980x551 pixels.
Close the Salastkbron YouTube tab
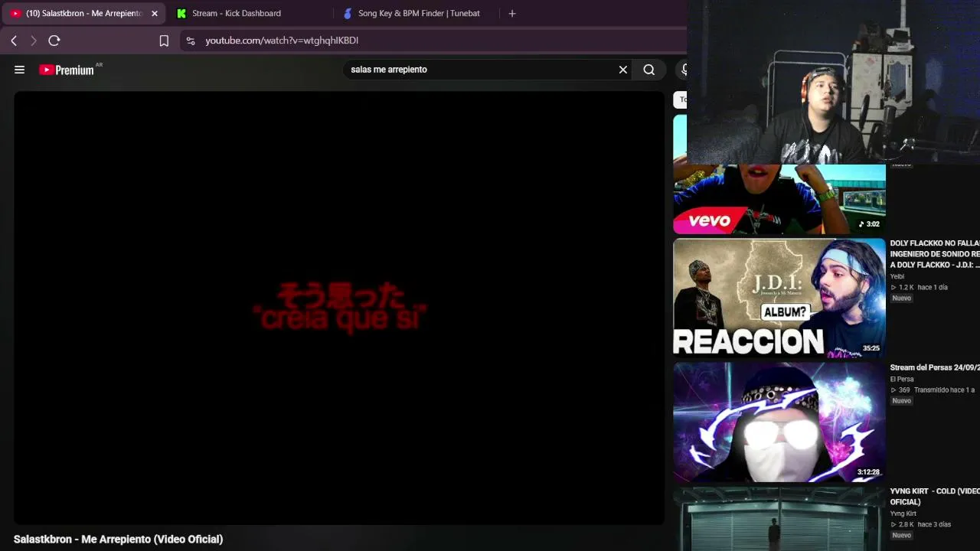pos(155,13)
